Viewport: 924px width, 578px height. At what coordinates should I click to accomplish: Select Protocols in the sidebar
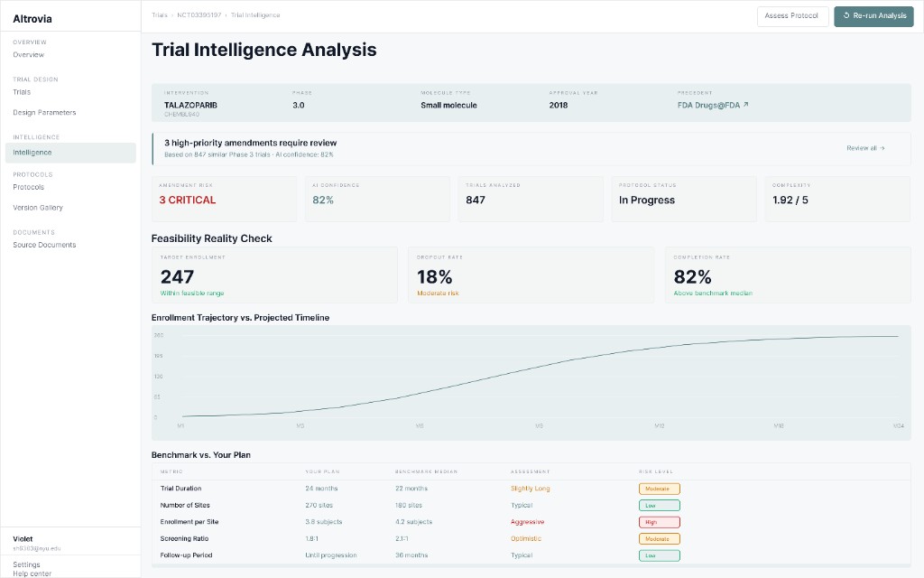pyautogui.click(x=30, y=187)
